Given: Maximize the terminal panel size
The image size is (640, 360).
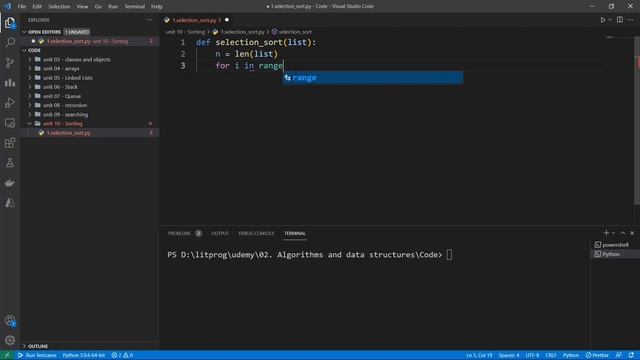Looking at the screenshot, I should 623,233.
